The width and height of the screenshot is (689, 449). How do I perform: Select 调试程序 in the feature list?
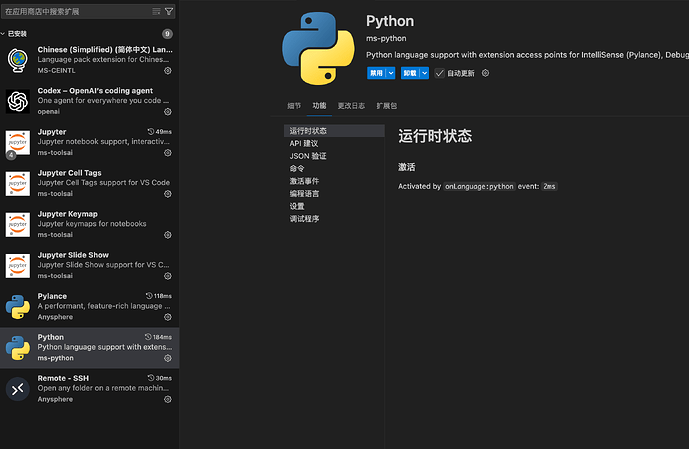[x=334, y=218]
